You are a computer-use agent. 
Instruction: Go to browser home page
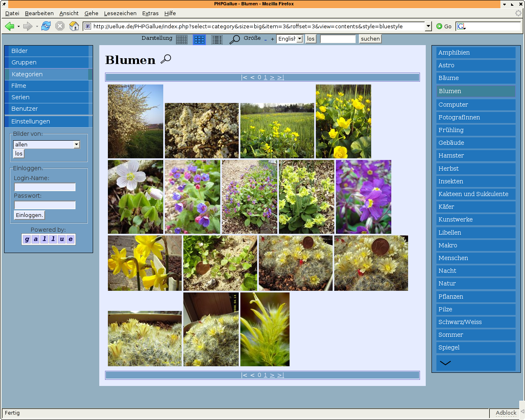[74, 26]
